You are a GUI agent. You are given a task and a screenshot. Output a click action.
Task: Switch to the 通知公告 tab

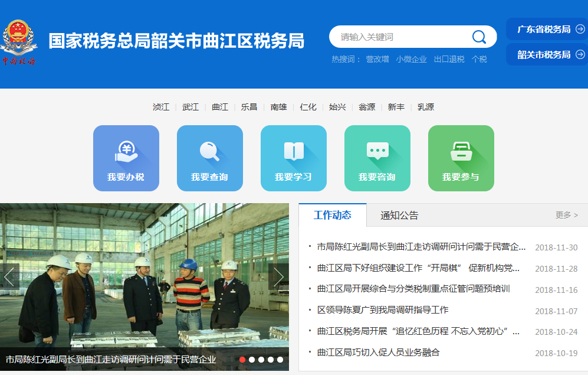pos(399,216)
